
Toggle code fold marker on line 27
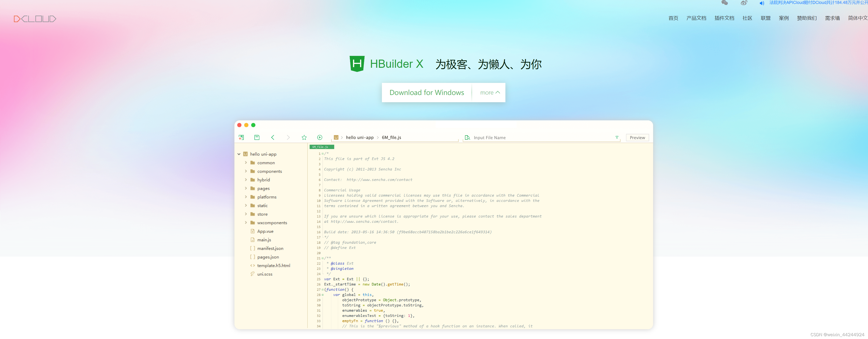click(322, 290)
